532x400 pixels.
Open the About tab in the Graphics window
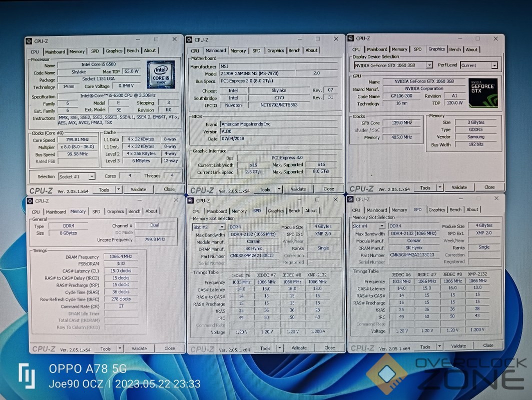pos(471,49)
